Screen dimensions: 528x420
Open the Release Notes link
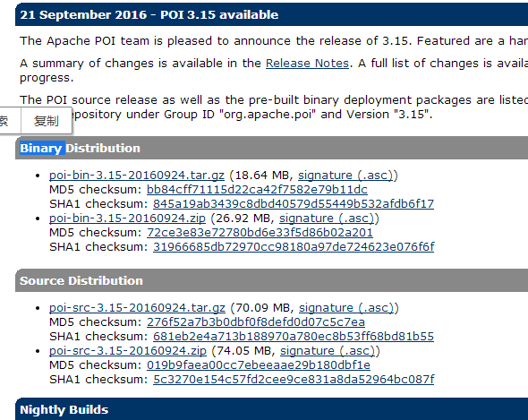pos(307,64)
